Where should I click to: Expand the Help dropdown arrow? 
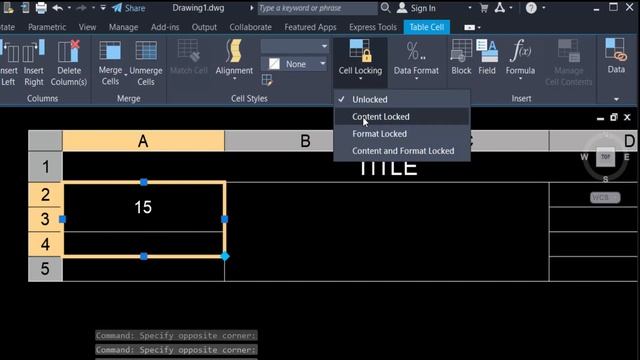tap(543, 8)
